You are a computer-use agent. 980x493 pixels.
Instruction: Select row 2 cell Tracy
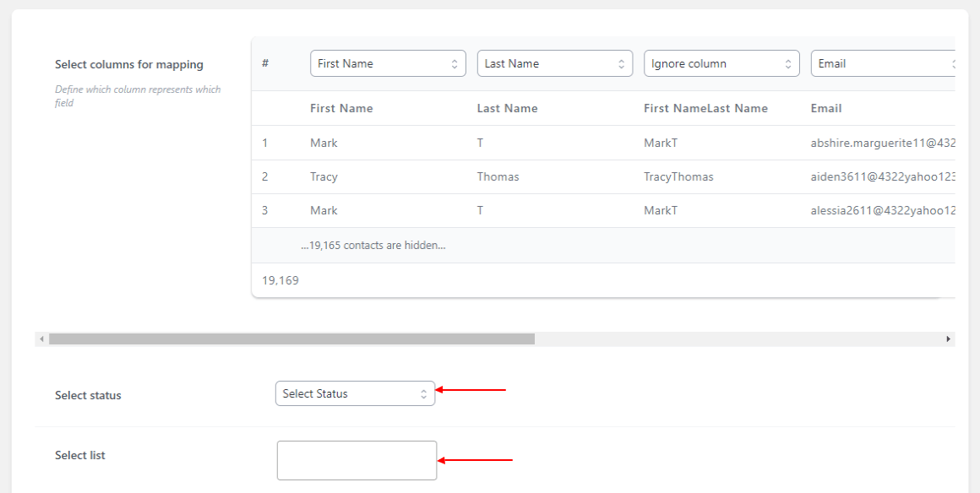pos(324,176)
